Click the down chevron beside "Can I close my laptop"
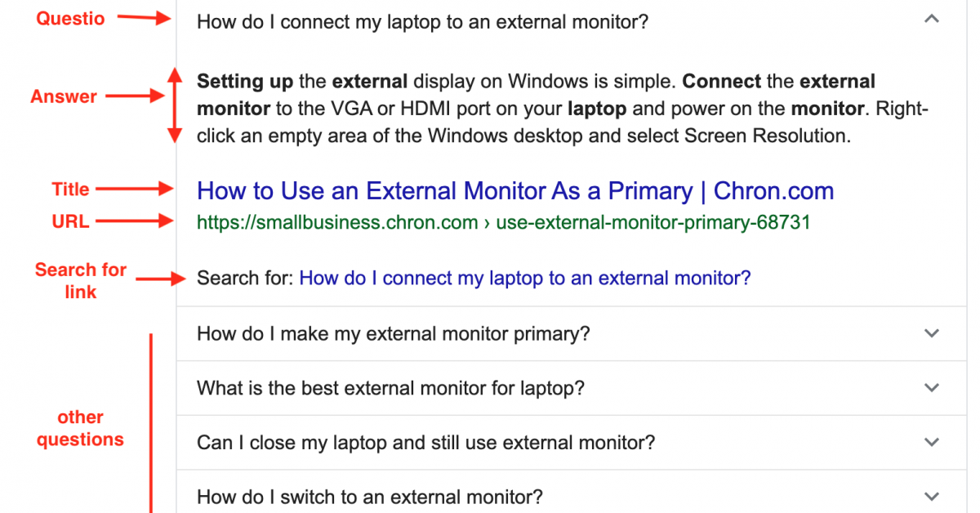This screenshot has width=980, height=513. pyautogui.click(x=931, y=443)
